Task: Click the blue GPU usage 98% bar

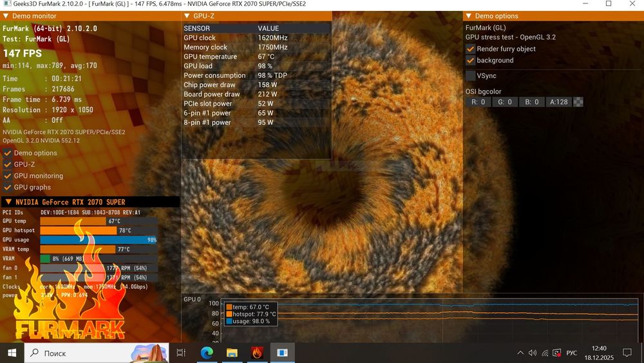Action: 99,240
